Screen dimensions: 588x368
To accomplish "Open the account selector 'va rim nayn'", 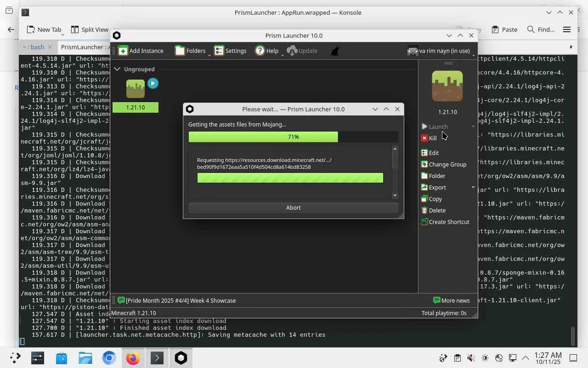I will pos(440,51).
